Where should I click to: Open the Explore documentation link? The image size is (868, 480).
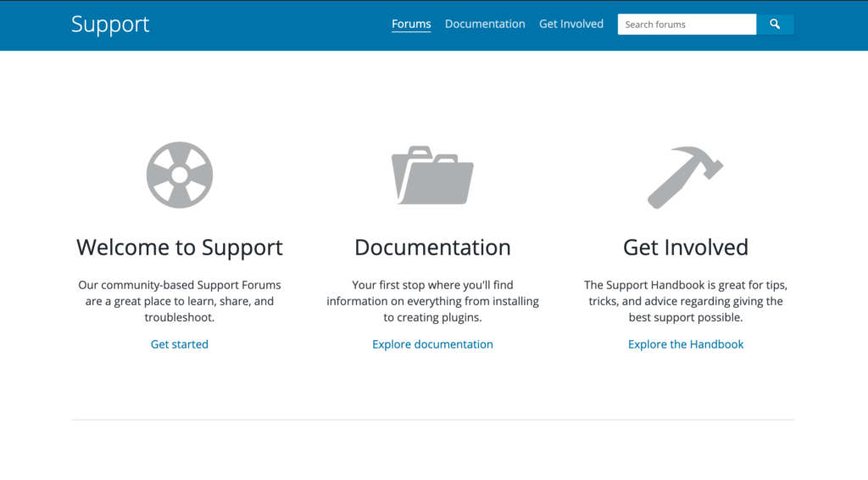(x=432, y=343)
